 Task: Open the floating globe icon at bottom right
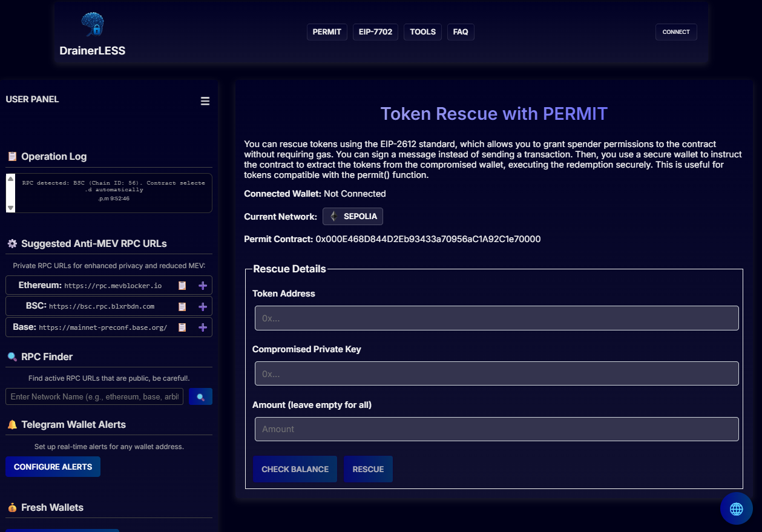[x=736, y=508]
